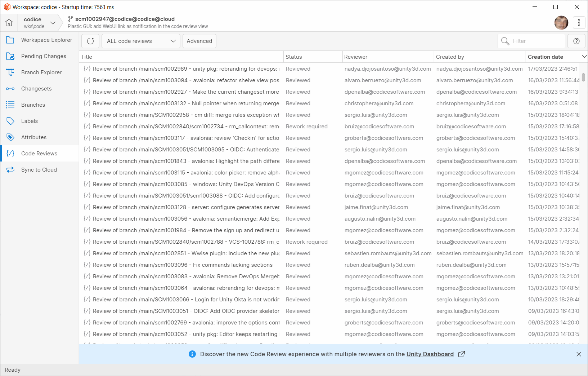Select the Code Reviews sidebar entry
This screenshot has width=588, height=376.
pyautogui.click(x=39, y=153)
